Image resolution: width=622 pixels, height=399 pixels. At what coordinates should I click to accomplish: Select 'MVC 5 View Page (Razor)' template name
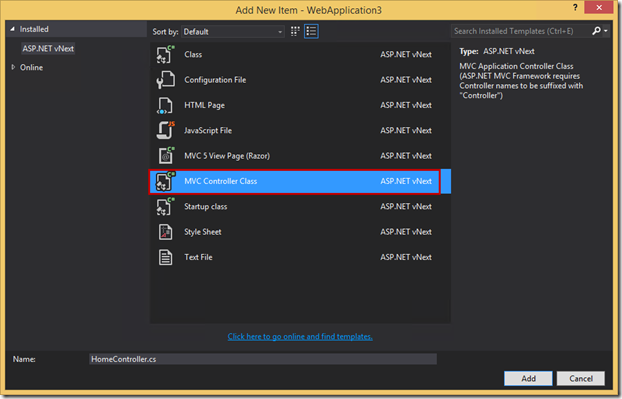(227, 156)
